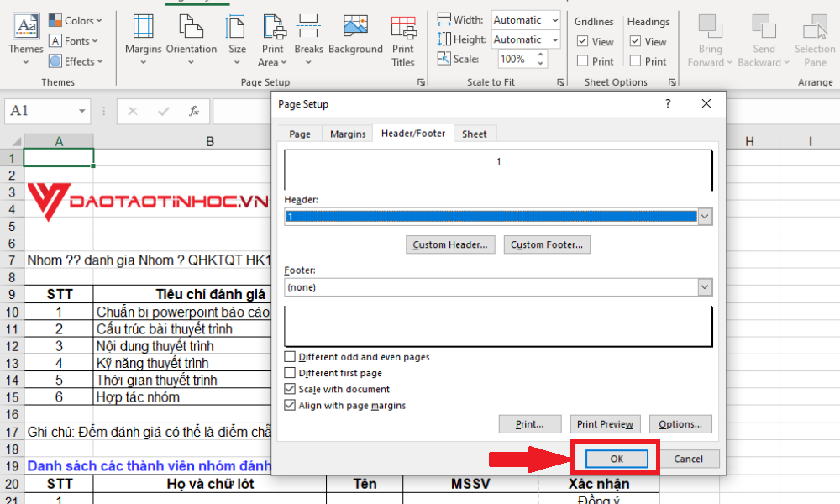This screenshot has height=504, width=840.
Task: Click inside the Name Box showing A1
Action: tap(40, 111)
